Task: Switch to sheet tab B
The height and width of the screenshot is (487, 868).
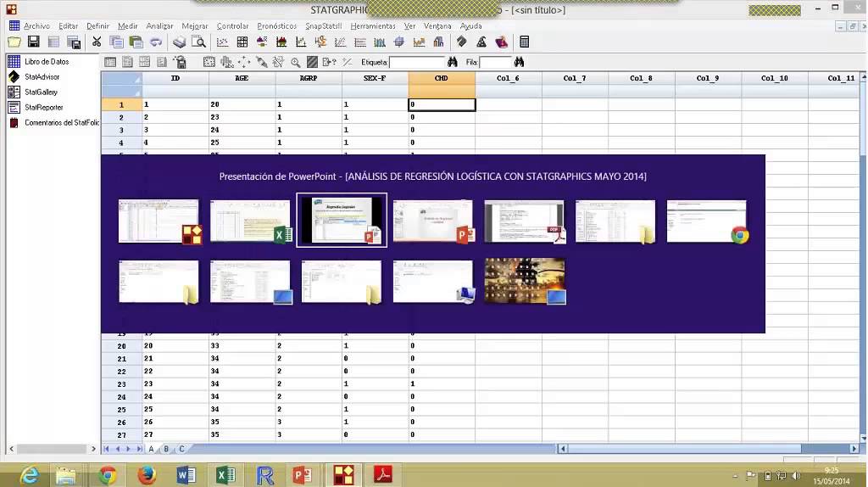Action: coord(166,449)
